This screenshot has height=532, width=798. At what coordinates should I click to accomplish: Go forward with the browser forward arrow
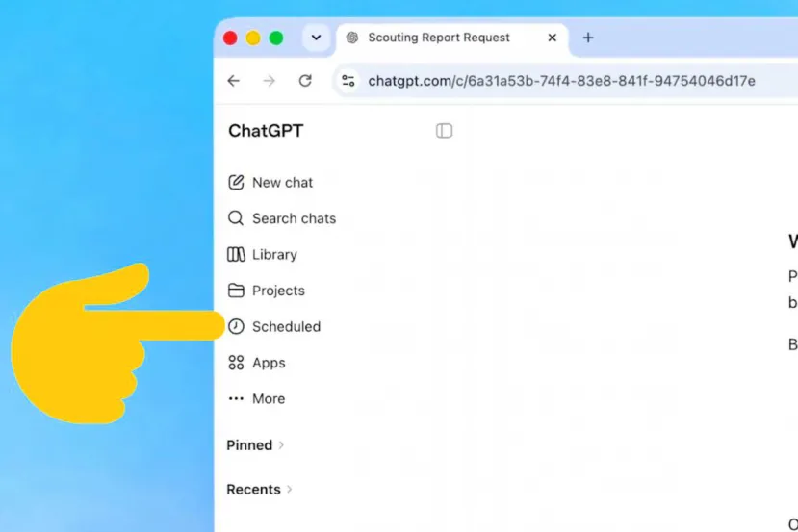[x=270, y=81]
